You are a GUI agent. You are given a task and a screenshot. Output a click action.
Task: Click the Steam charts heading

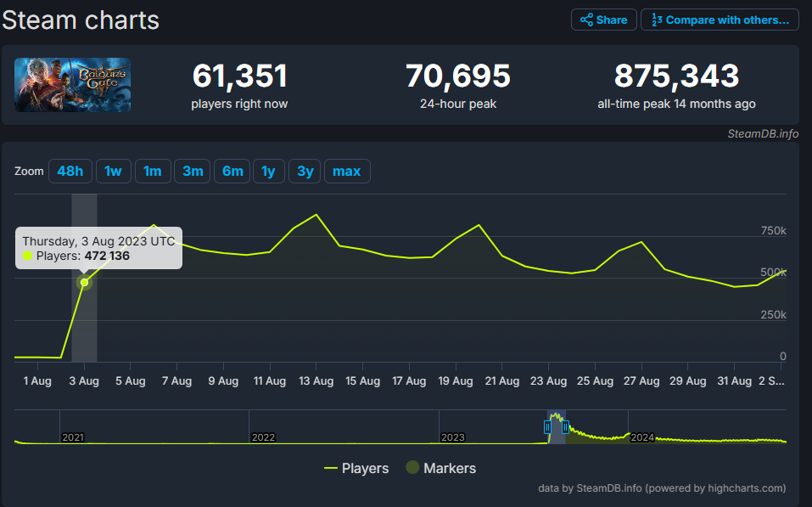pyautogui.click(x=81, y=20)
